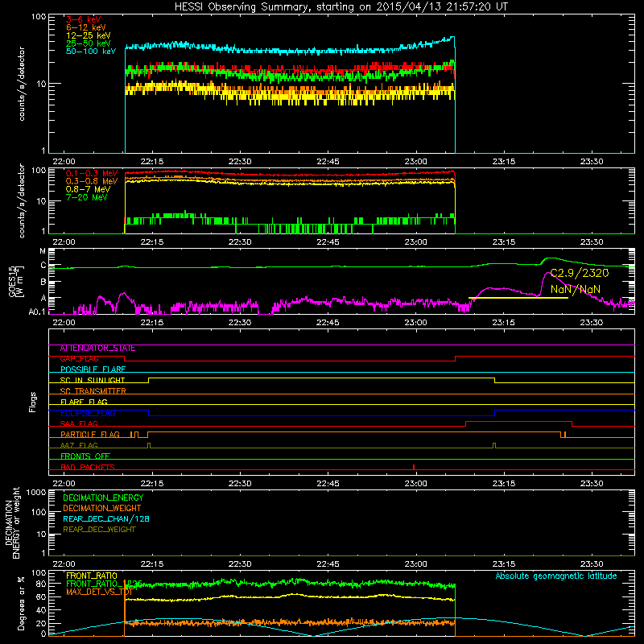Select the ATTENUATOR_STATE flag label
The width and height of the screenshot is (644, 644).
pyautogui.click(x=97, y=349)
